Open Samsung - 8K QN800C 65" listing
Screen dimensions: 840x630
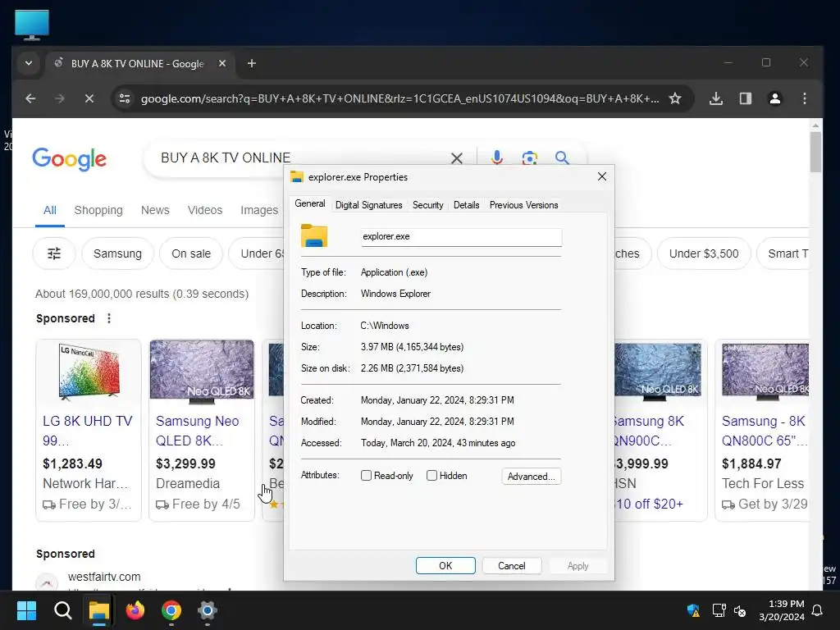pos(765,431)
